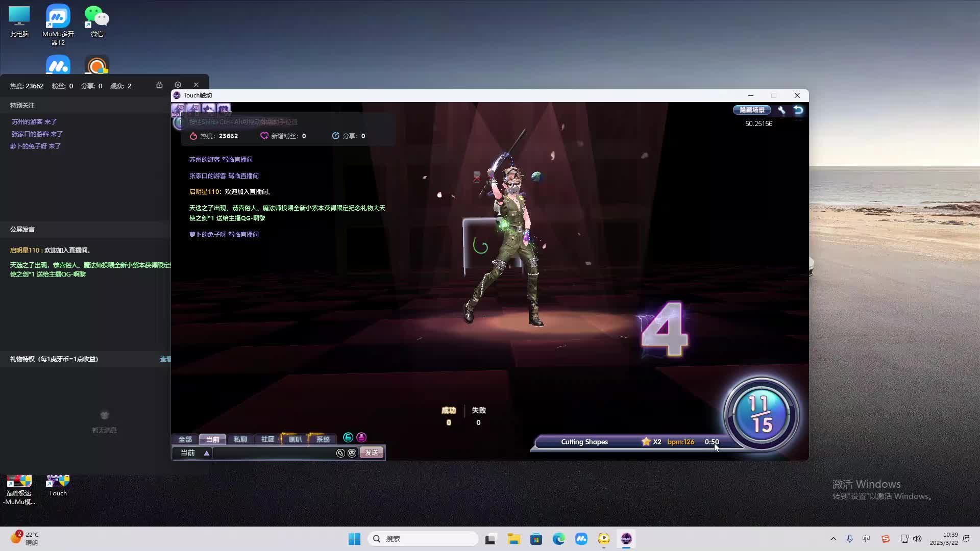
Task: Select the 全部 chat tab
Action: pyautogui.click(x=185, y=439)
